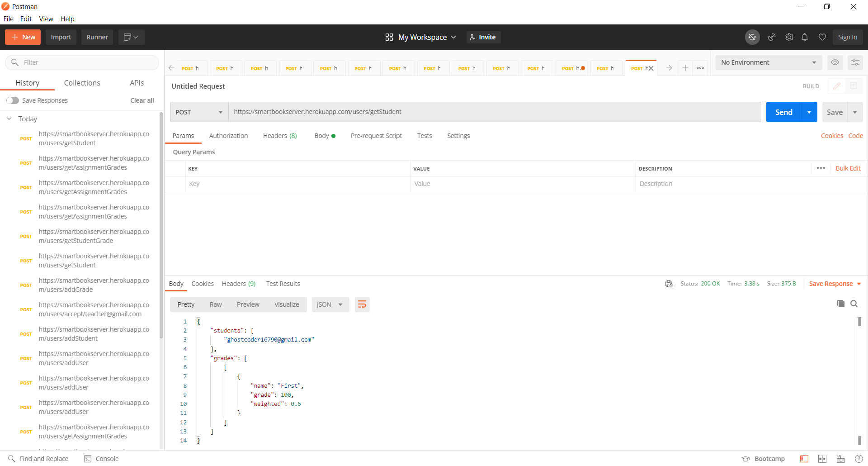
Task: Open the Edit menu
Action: pyautogui.click(x=26, y=19)
